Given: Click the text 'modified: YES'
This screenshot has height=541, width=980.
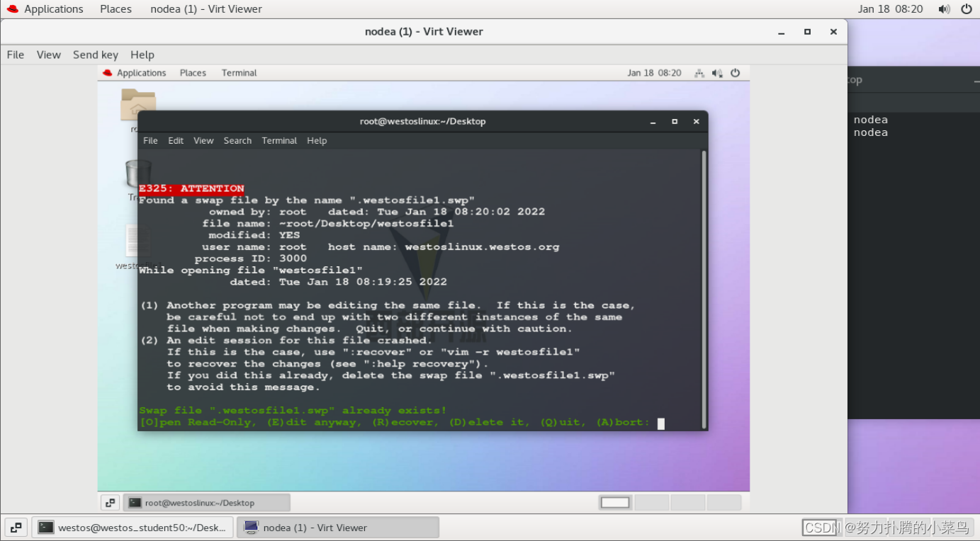Looking at the screenshot, I should click(x=254, y=235).
